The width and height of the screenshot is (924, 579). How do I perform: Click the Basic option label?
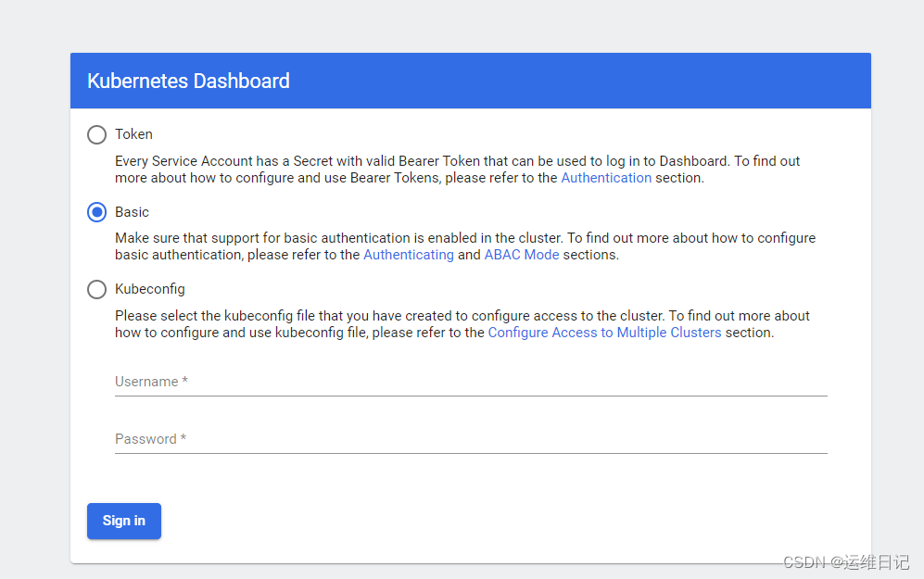[132, 212]
